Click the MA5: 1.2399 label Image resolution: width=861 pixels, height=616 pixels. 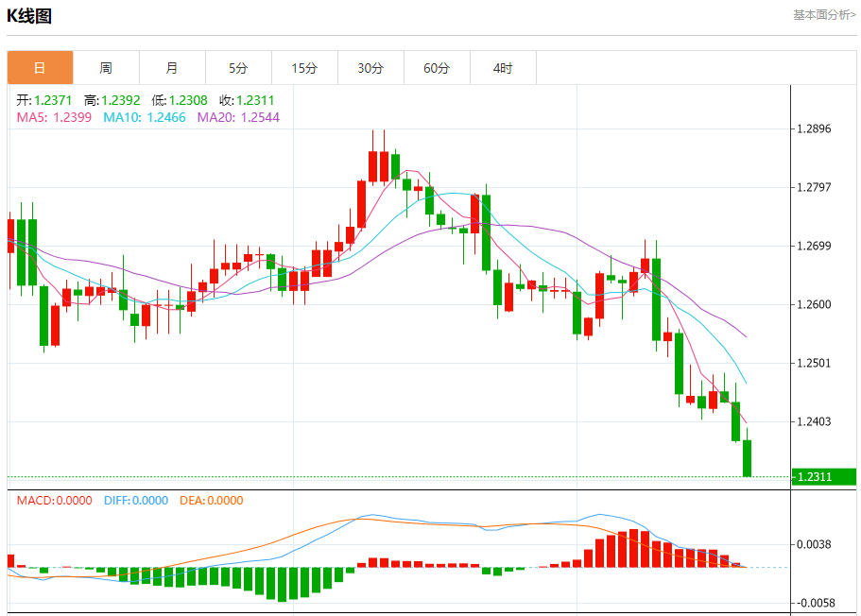[x=54, y=117]
